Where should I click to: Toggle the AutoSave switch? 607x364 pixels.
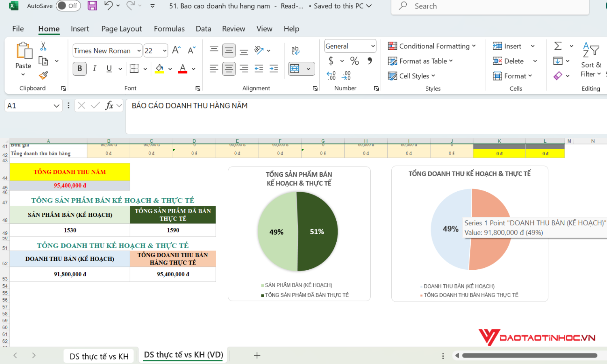(x=68, y=6)
